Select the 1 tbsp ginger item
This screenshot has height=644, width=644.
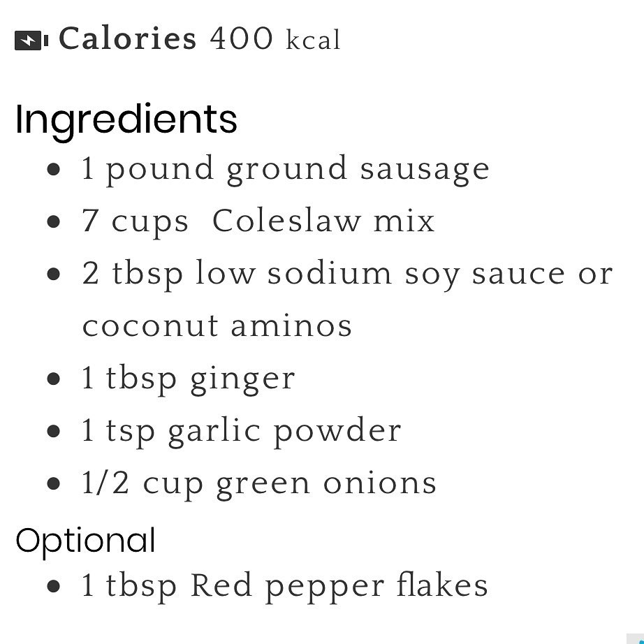[189, 379]
